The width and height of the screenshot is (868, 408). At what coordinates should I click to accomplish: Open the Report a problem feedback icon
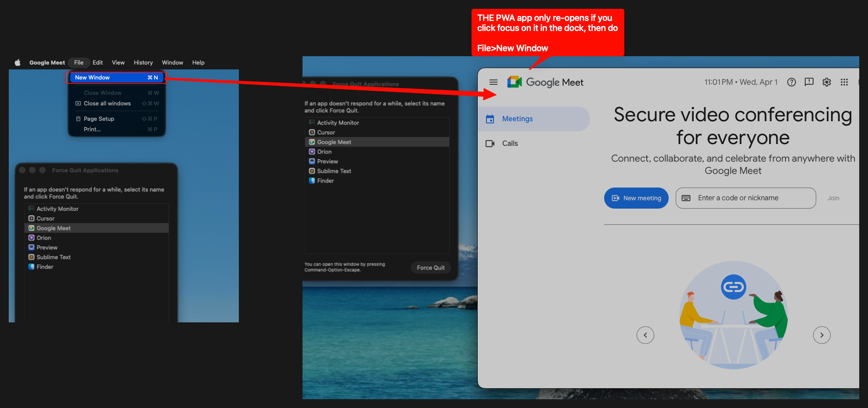[809, 82]
